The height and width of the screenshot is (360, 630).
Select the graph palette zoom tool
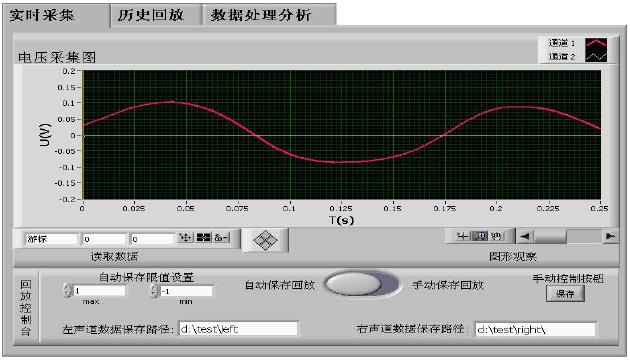tap(479, 236)
